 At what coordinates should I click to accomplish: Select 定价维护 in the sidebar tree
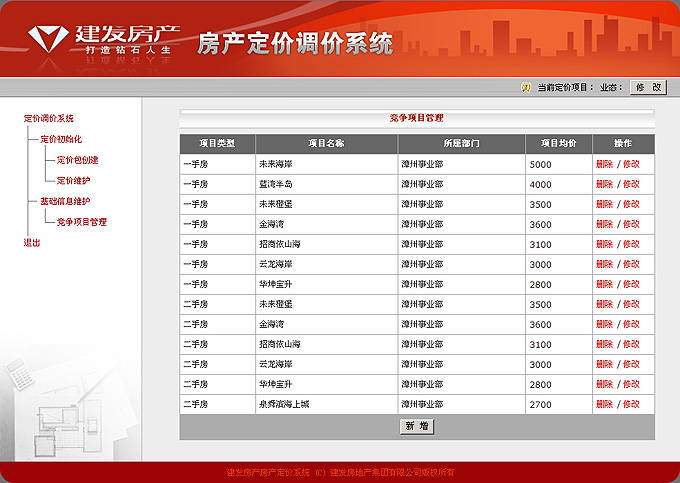click(x=73, y=181)
